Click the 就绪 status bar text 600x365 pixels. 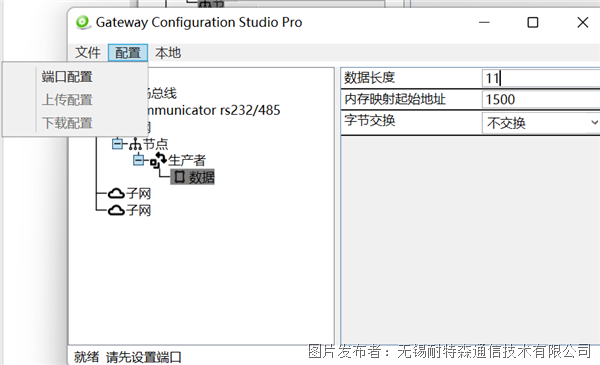pos(86,357)
